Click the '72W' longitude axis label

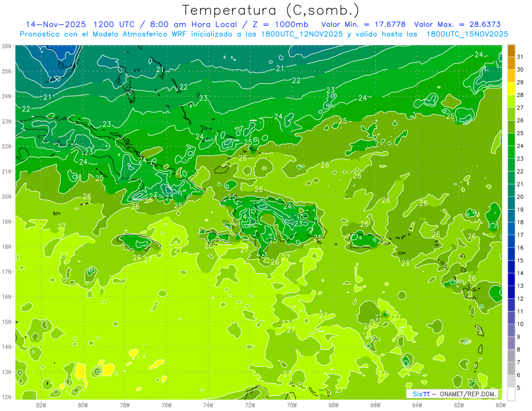(250, 404)
